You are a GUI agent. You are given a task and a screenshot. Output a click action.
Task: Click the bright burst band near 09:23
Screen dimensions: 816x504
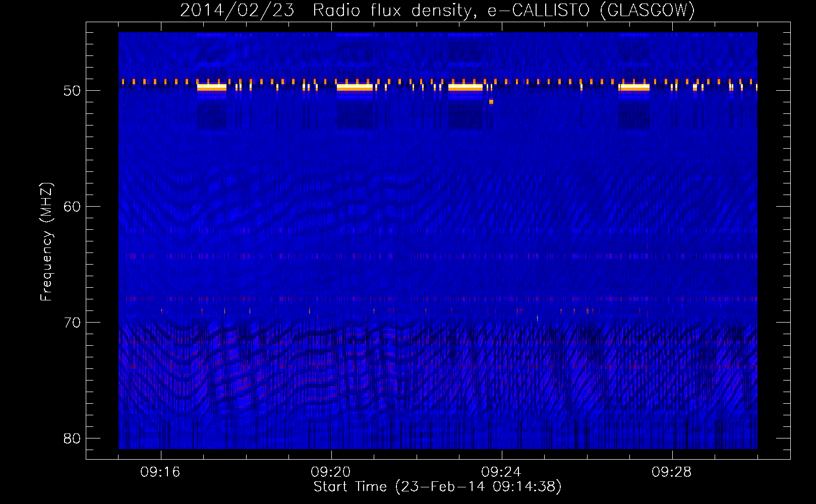[x=465, y=87]
